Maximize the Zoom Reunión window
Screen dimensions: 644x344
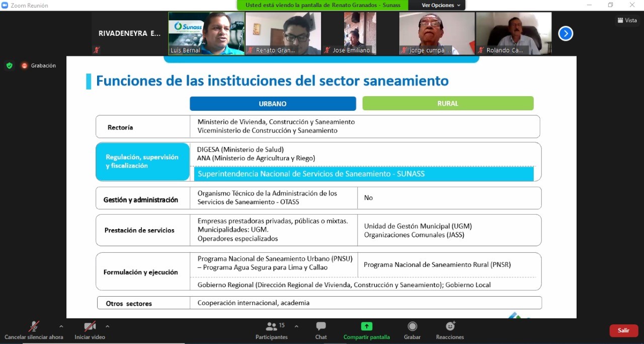tap(610, 5)
